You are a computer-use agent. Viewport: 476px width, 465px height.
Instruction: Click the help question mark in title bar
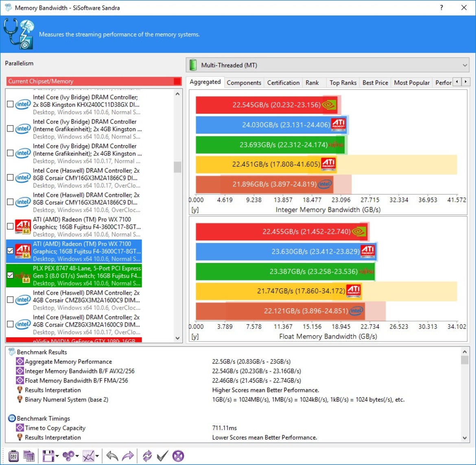coord(441,8)
